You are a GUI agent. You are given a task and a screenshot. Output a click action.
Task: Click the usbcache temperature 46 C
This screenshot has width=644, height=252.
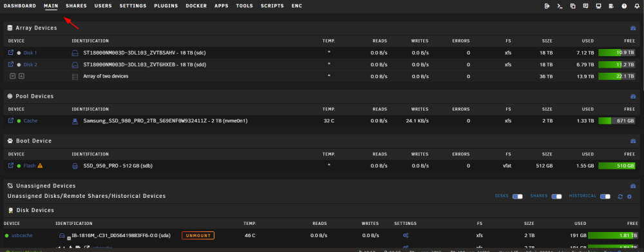click(249, 235)
